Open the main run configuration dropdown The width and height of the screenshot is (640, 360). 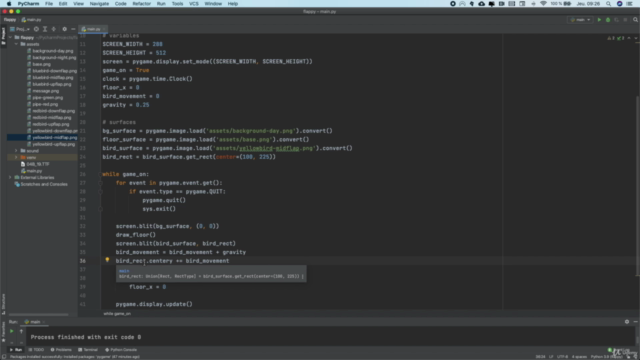click(580, 20)
